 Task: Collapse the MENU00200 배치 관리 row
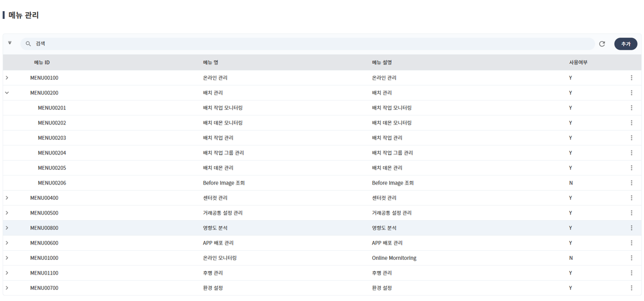pyautogui.click(x=7, y=93)
